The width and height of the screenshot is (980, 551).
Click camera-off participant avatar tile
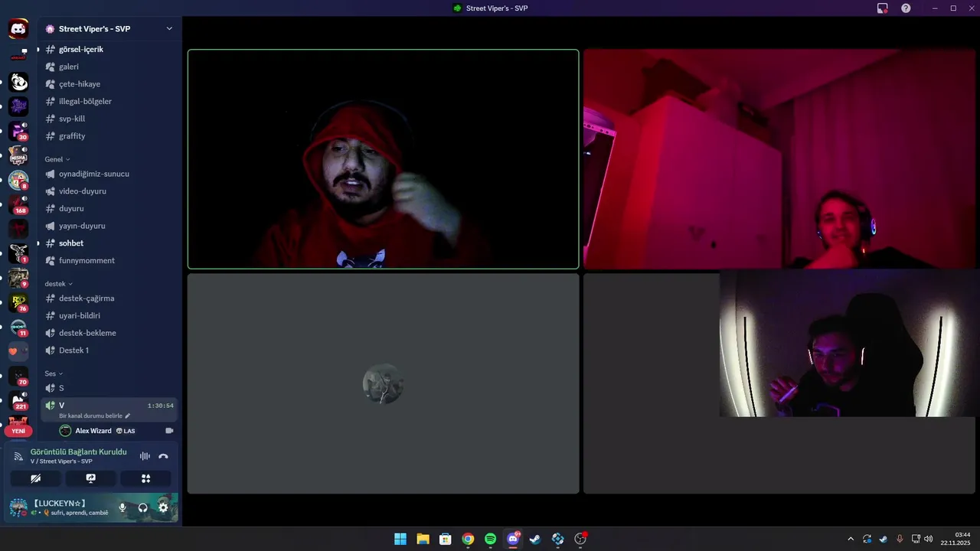[383, 383]
